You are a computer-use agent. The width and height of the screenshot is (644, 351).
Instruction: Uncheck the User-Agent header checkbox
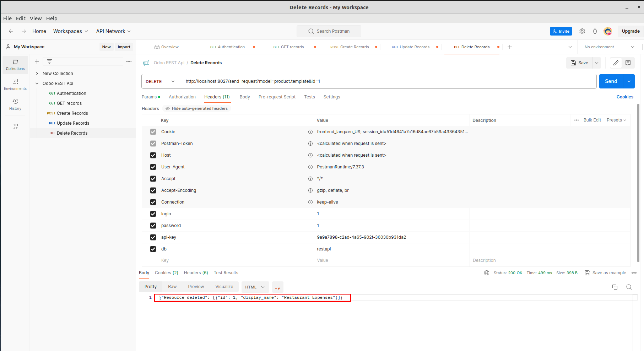click(153, 167)
